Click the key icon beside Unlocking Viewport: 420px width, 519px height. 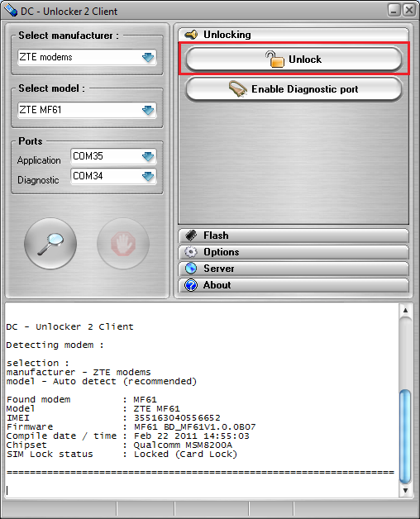(191, 35)
